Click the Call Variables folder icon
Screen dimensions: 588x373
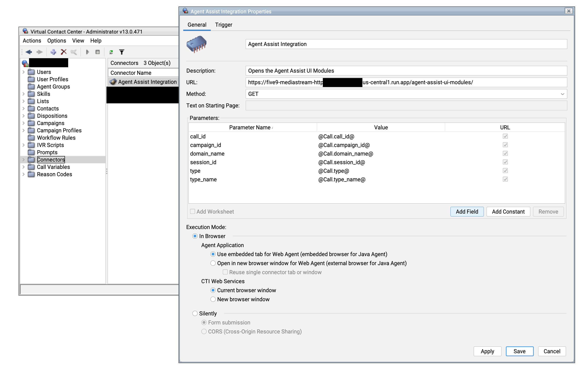click(x=31, y=167)
